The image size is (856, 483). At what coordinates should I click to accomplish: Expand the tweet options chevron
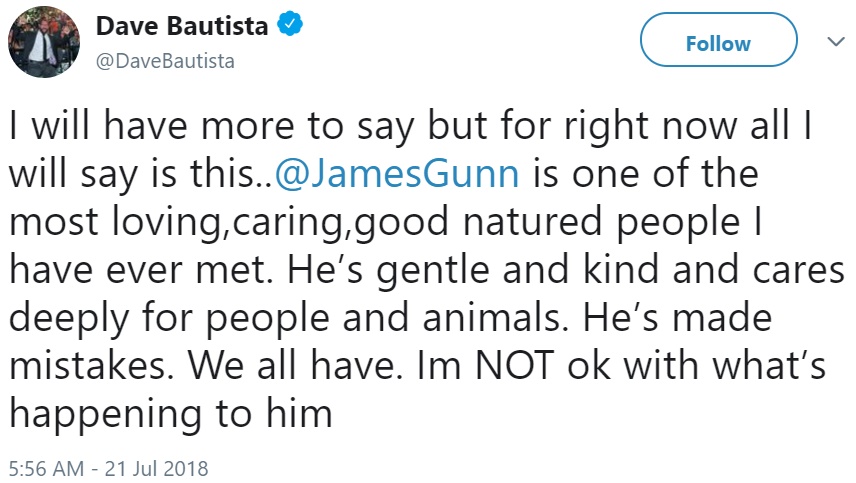click(836, 41)
